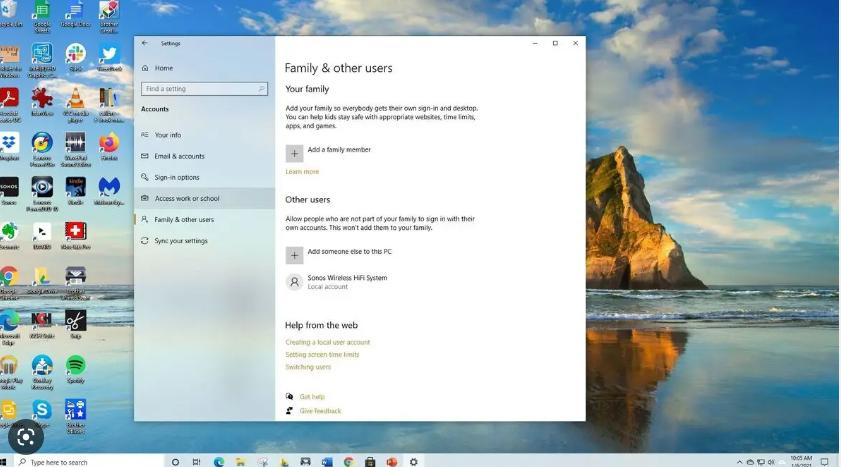Open Setting screen time limits link
The height and width of the screenshot is (467, 841).
[322, 354]
